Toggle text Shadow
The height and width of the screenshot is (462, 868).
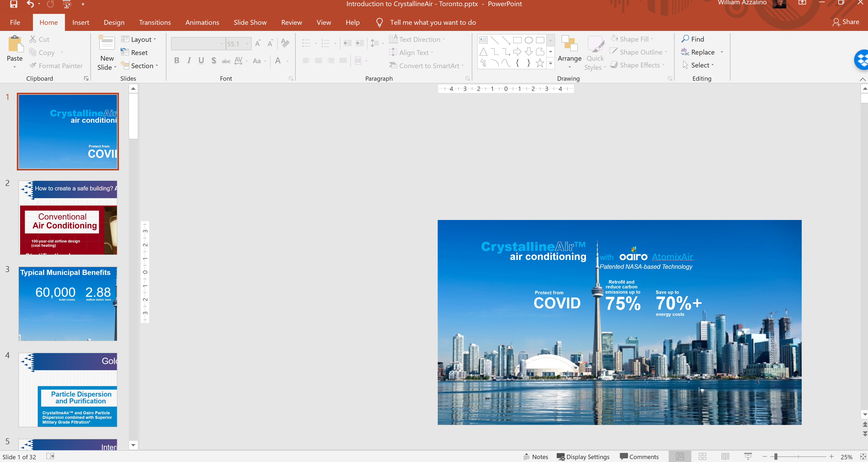pyautogui.click(x=213, y=61)
